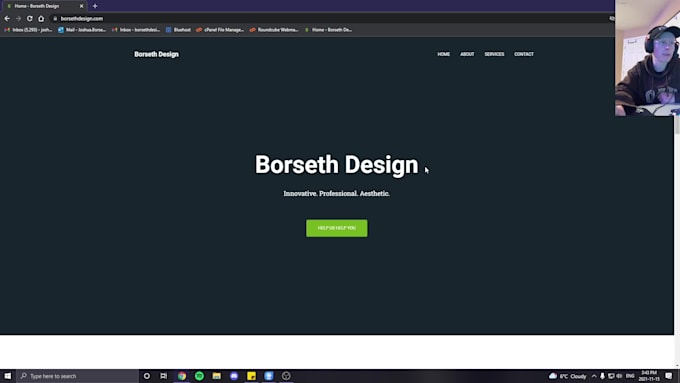The width and height of the screenshot is (680, 383).
Task: Click the network tray icon
Action: [x=611, y=376]
